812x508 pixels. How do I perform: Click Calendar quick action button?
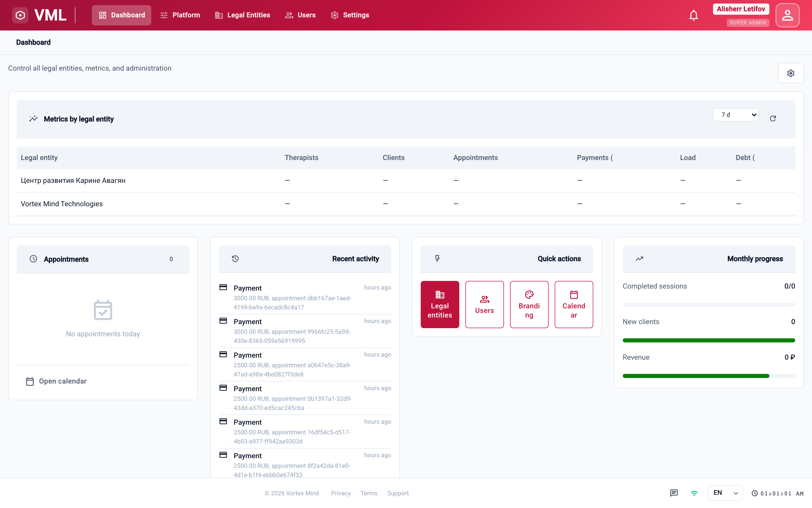coord(573,304)
